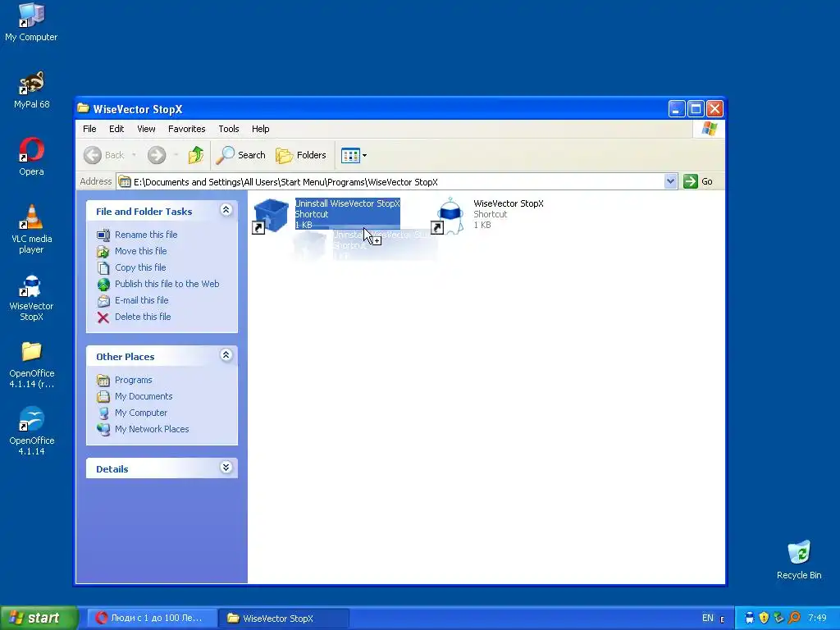Image resolution: width=840 pixels, height=630 pixels.
Task: Open Back history dropdown arrow
Action: 134,155
